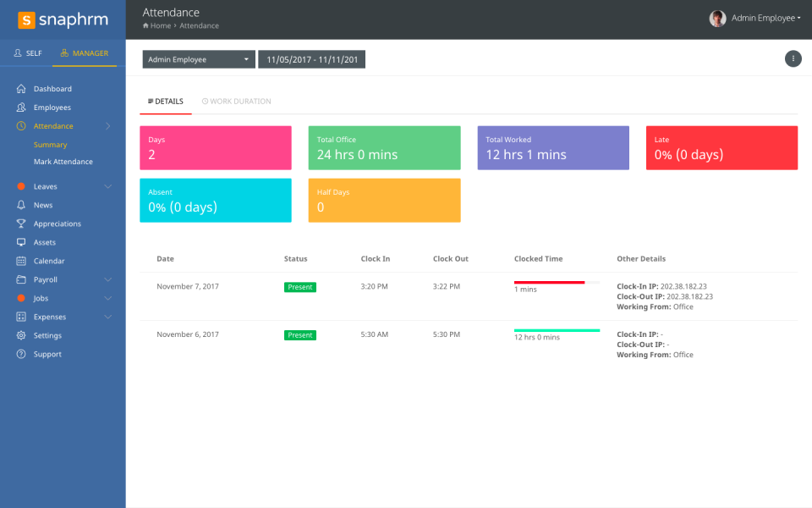Screen dimensions: 812x508
Task: Open News via the bell icon
Action: pos(20,205)
